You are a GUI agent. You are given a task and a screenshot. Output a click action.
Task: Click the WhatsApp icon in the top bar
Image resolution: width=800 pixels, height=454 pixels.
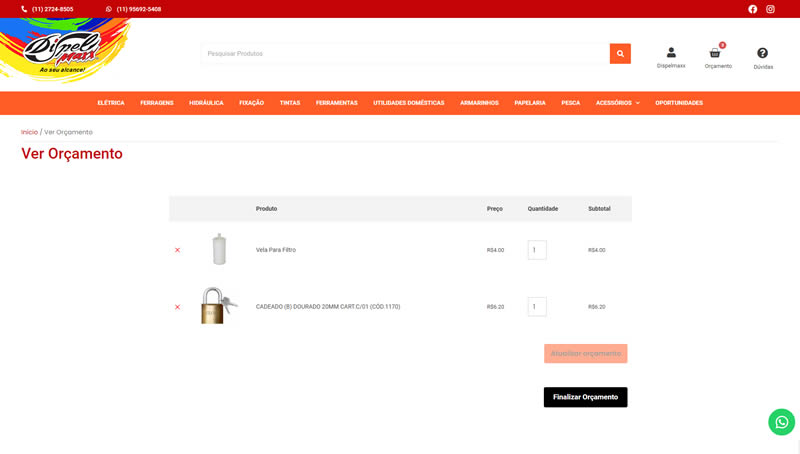[109, 9]
